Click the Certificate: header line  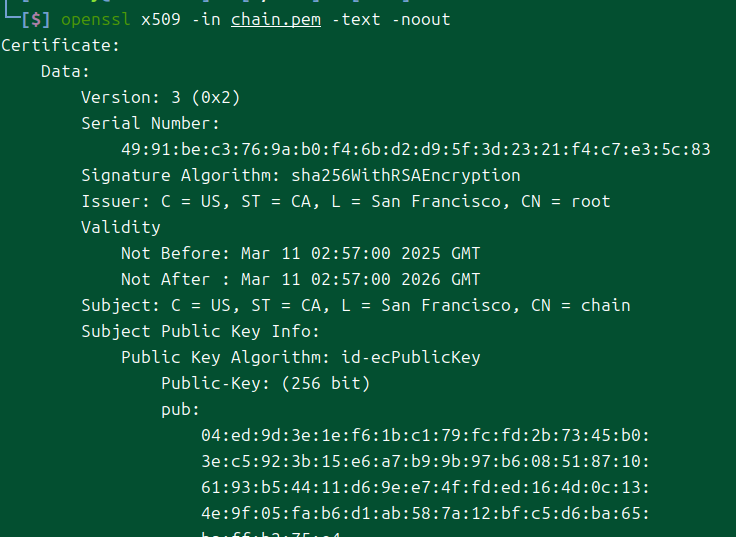(61, 46)
